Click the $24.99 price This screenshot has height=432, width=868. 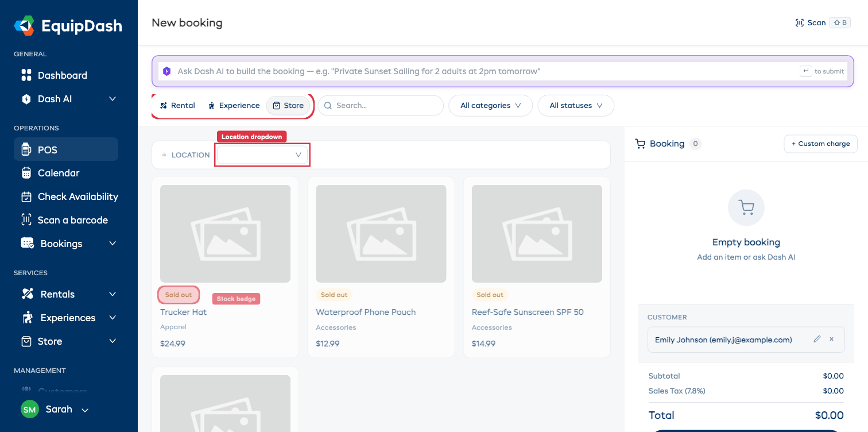173,344
